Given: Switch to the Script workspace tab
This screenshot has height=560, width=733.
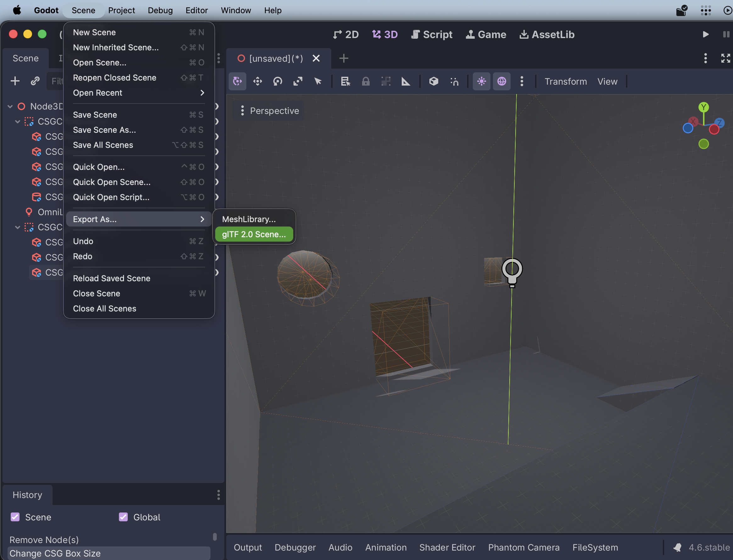Looking at the screenshot, I should coord(432,34).
